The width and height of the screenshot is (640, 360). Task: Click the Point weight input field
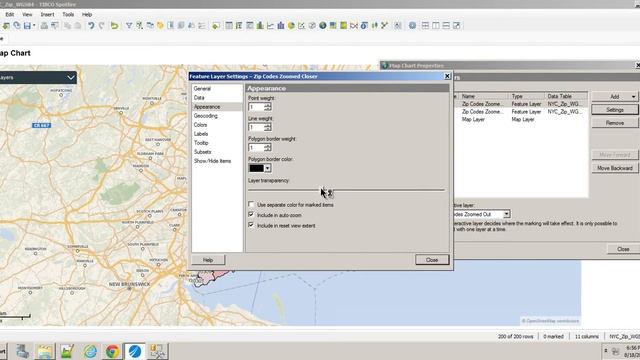click(256, 107)
